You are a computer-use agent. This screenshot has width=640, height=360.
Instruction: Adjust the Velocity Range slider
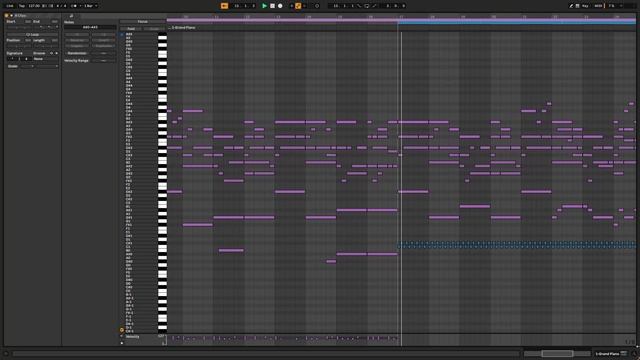[103, 61]
